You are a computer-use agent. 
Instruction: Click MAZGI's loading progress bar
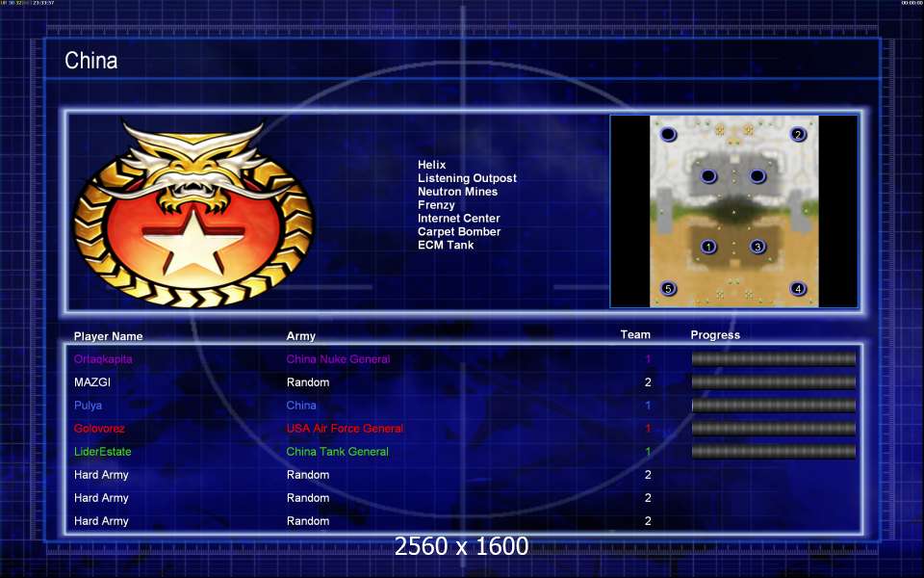pos(773,382)
